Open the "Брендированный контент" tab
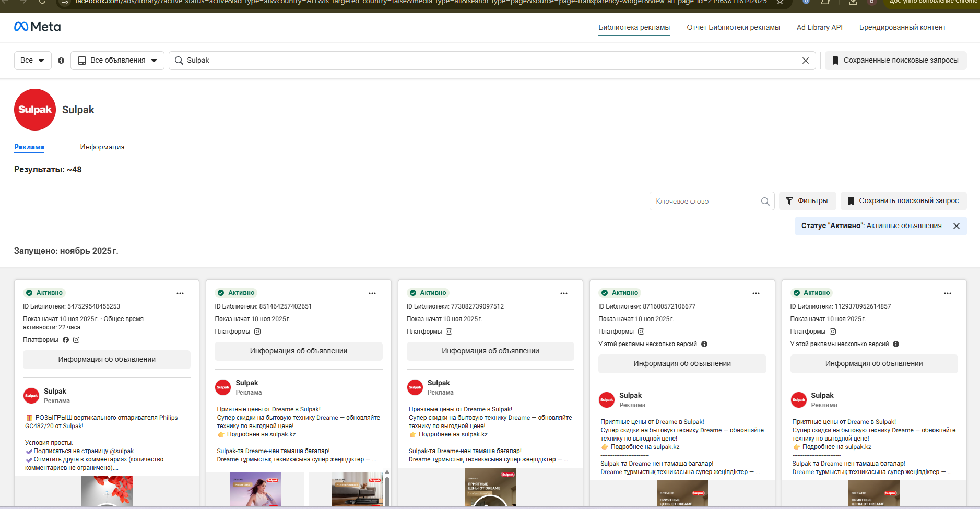 coord(903,28)
